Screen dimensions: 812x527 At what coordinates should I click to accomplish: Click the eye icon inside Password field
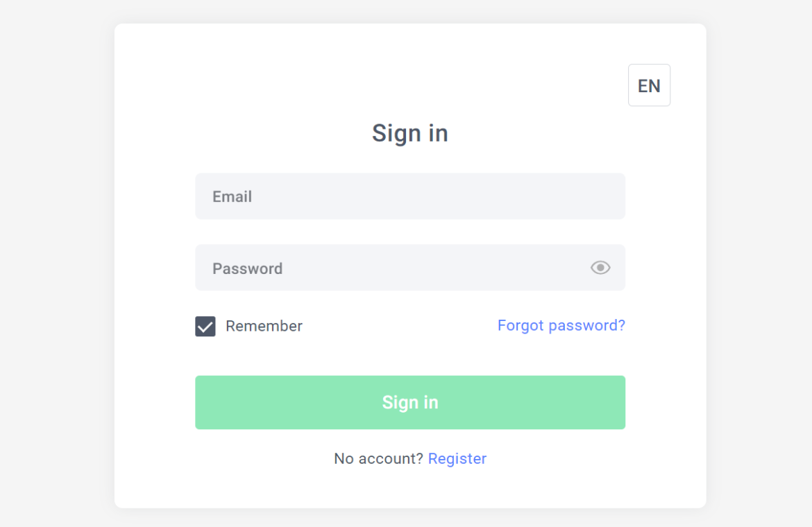coord(600,268)
